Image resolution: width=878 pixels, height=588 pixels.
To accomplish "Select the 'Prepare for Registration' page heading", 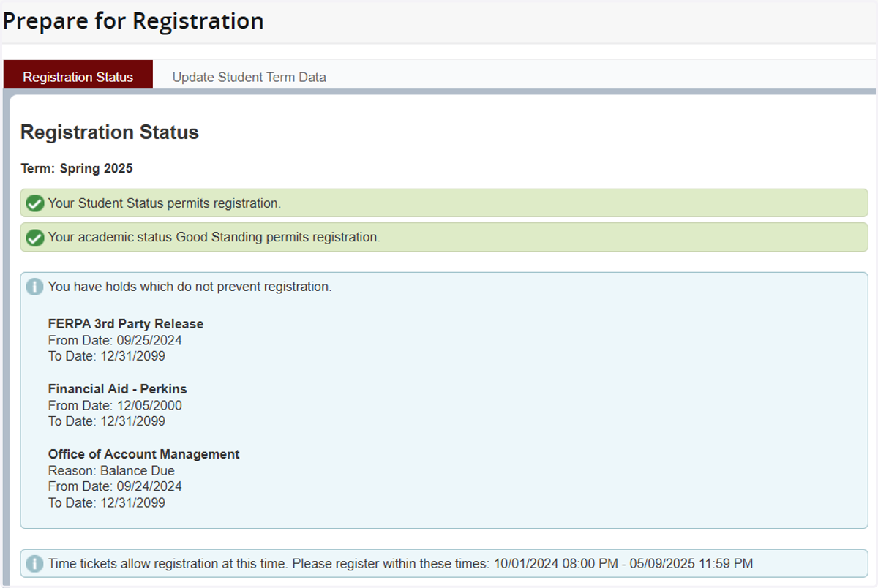I will click(133, 21).
